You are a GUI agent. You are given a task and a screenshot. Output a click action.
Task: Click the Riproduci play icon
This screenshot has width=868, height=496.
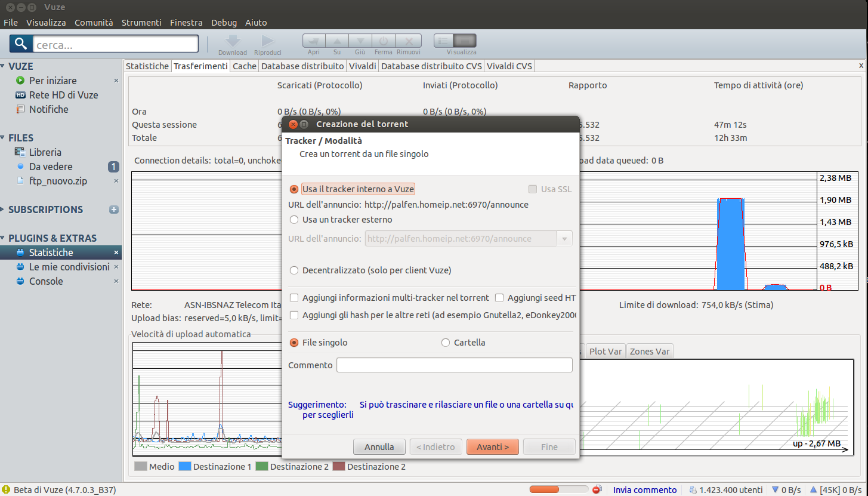[x=268, y=41]
